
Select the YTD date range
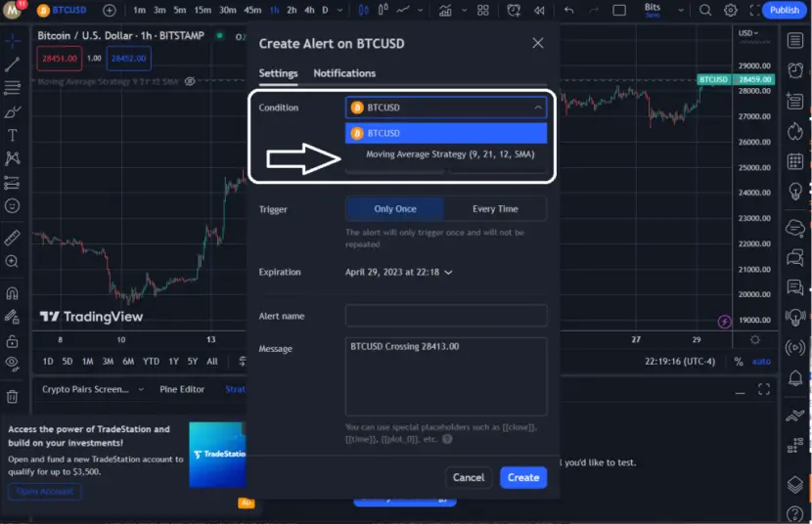point(152,362)
